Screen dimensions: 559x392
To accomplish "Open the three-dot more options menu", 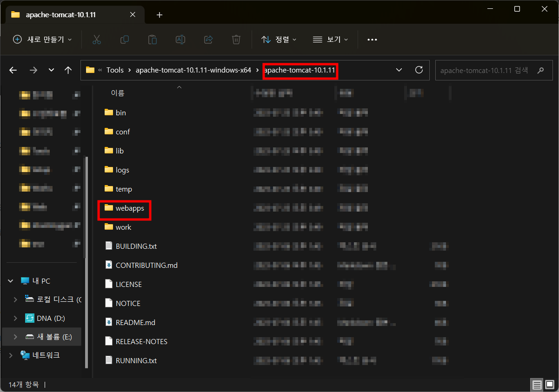I will pos(372,40).
